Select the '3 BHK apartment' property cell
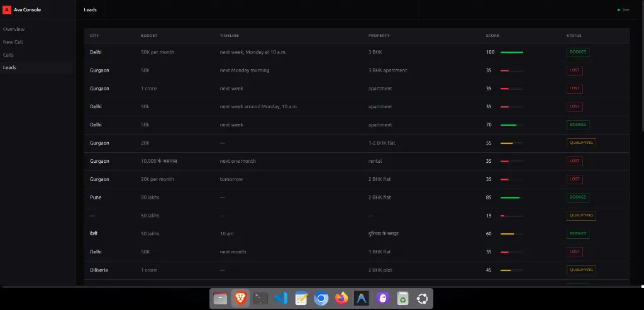This screenshot has width=644, height=310. click(387, 70)
